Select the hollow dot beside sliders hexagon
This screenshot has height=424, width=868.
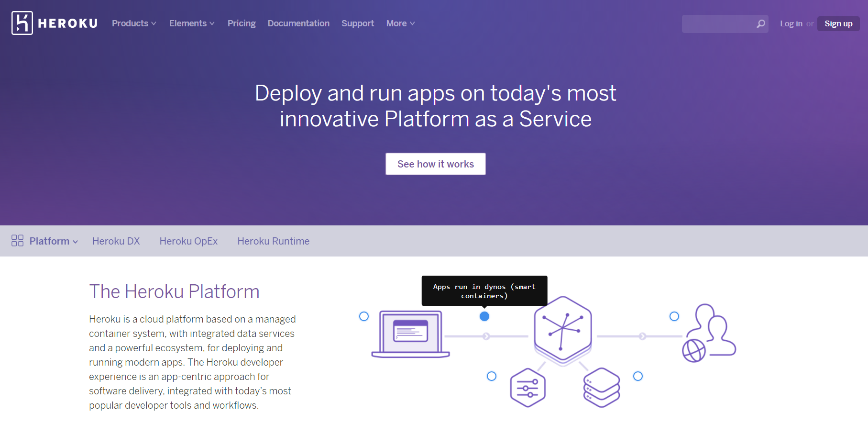pyautogui.click(x=492, y=376)
